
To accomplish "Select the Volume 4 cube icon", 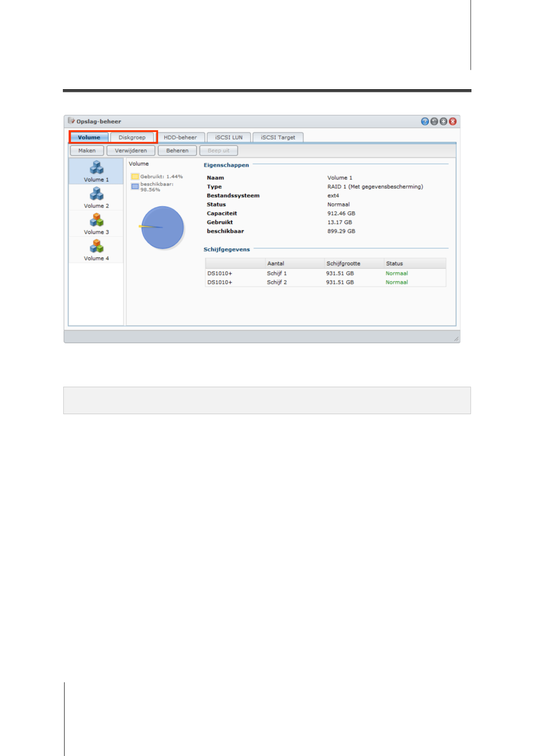I will click(96, 246).
